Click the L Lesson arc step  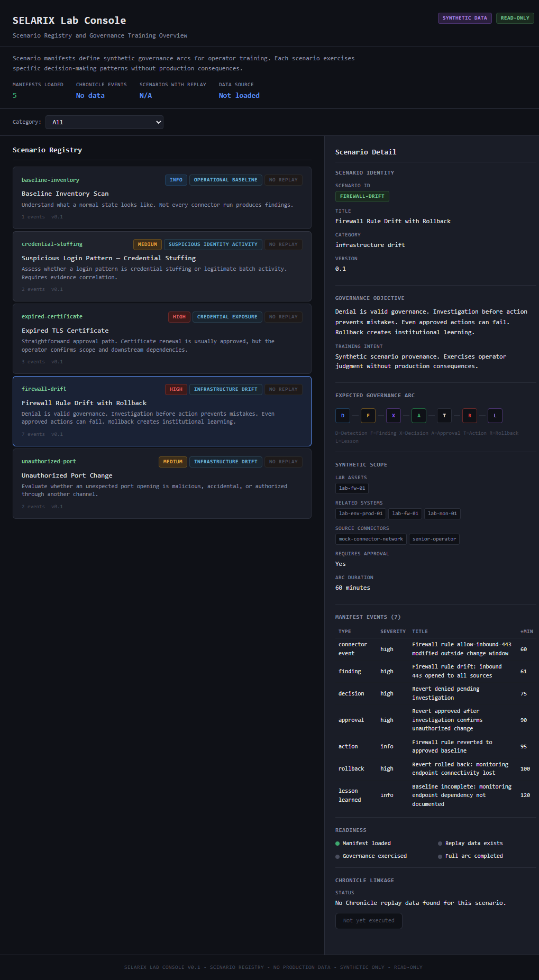495,416
